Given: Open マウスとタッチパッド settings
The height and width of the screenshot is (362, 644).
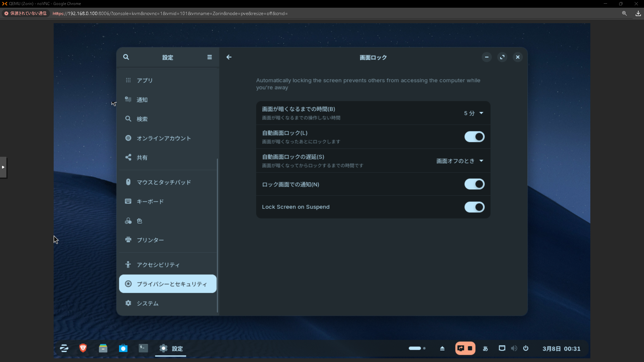Looking at the screenshot, I should coord(164,182).
